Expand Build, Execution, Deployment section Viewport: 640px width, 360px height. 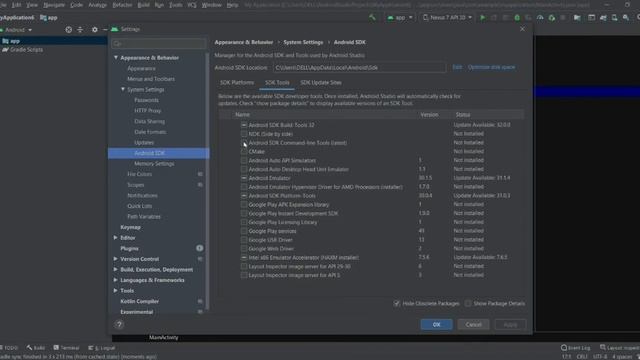[116, 269]
